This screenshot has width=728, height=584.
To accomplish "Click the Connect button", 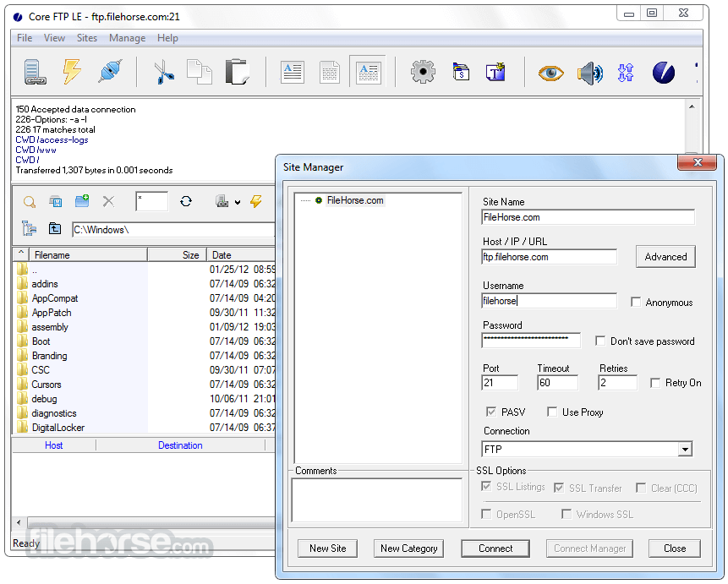I will [495, 549].
